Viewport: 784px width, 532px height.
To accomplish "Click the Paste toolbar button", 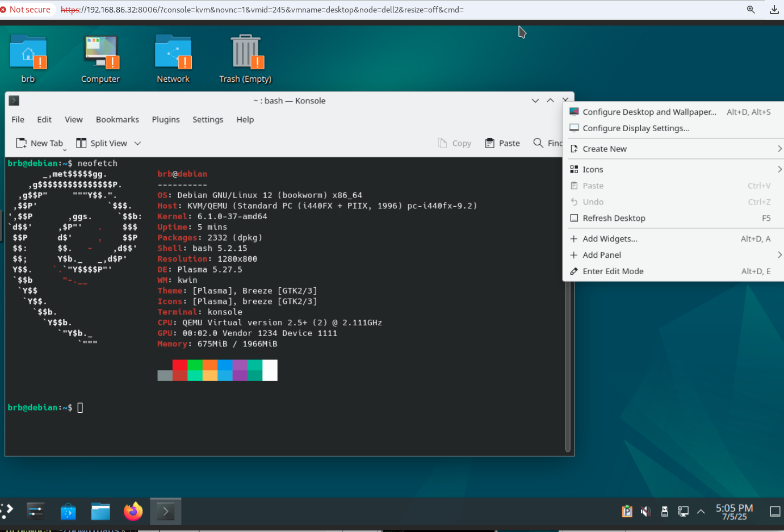I will tap(502, 143).
